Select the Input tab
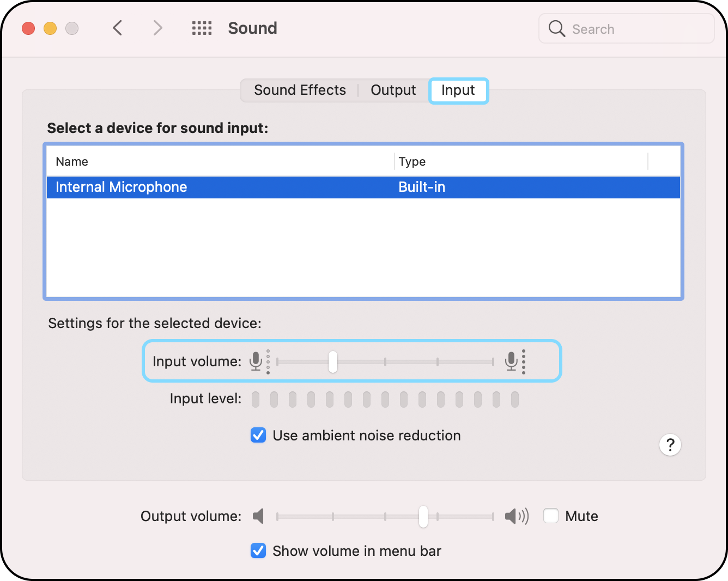Screen dimensions: 728x581 [458, 90]
